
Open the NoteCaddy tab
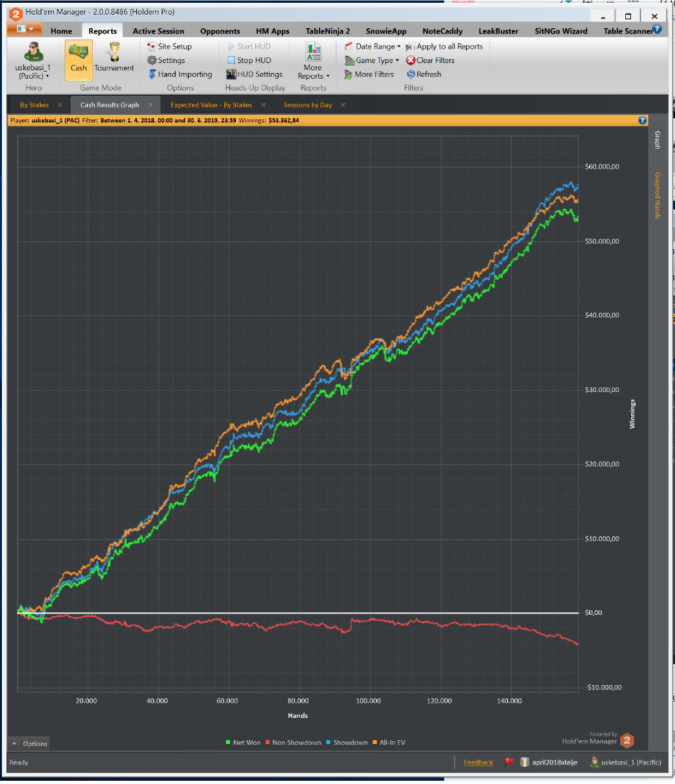point(442,31)
